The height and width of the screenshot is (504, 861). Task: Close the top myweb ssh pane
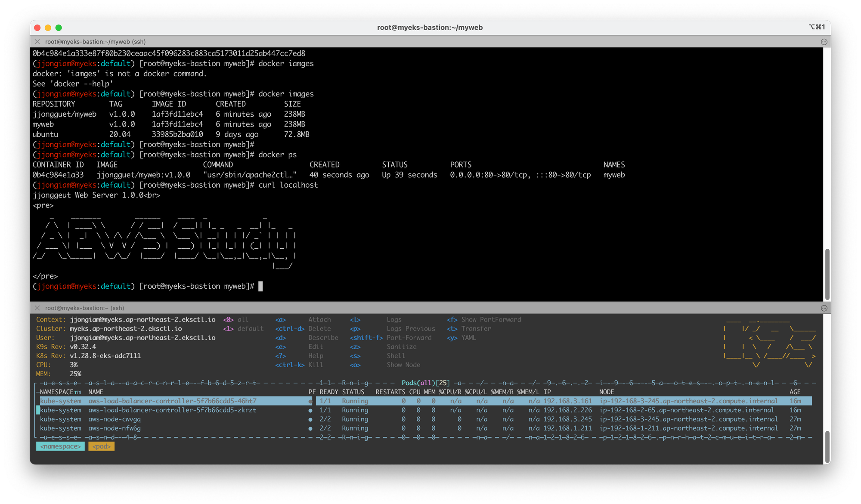[x=37, y=42]
